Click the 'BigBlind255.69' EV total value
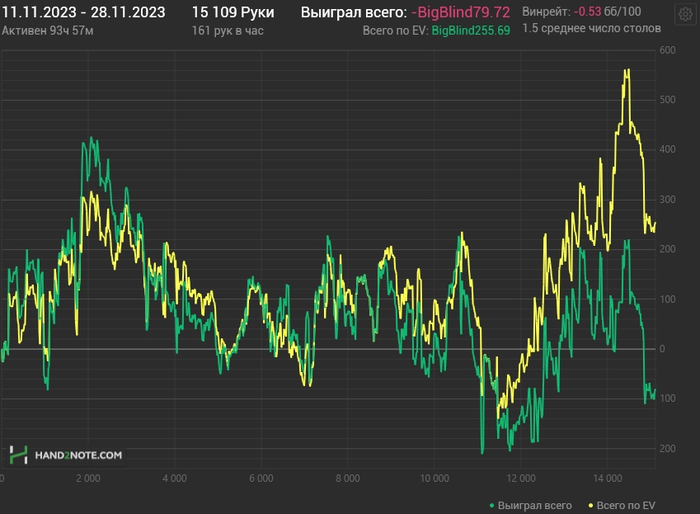Image resolution: width=700 pixels, height=514 pixels. point(471,30)
